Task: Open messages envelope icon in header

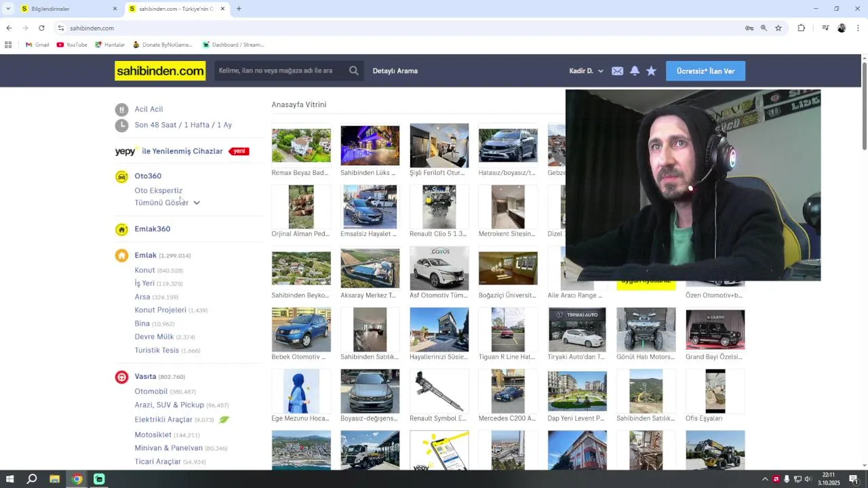Action: [x=617, y=71]
